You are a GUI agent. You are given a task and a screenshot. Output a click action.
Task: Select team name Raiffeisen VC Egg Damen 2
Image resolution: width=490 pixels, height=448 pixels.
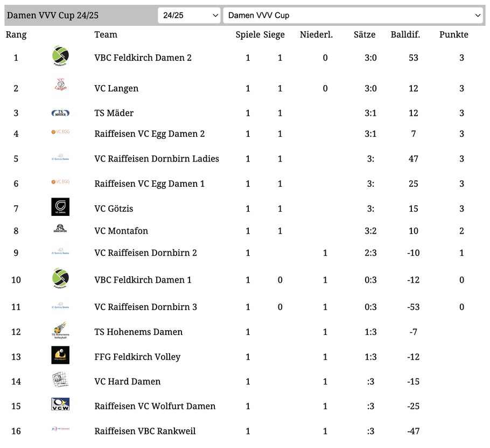(149, 134)
